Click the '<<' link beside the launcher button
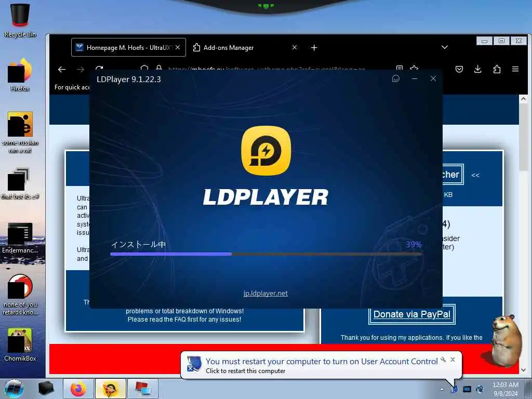This screenshot has height=399, width=532. pos(475,176)
